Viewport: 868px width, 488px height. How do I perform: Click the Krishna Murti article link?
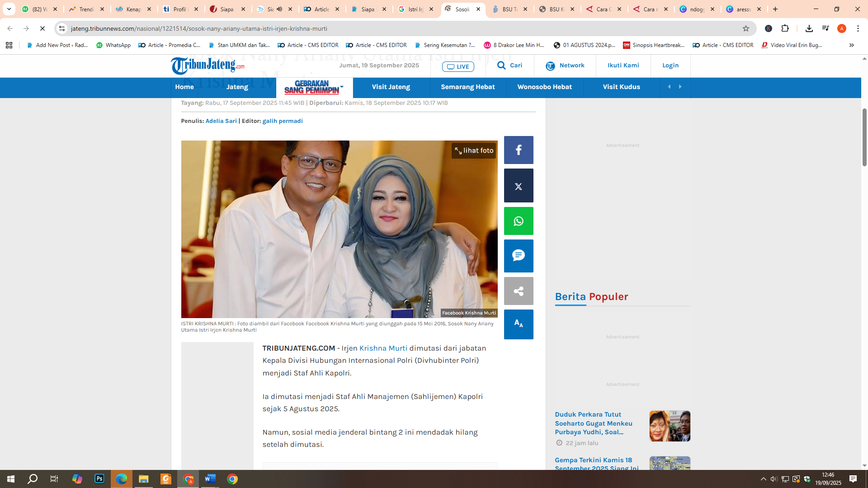click(383, 348)
